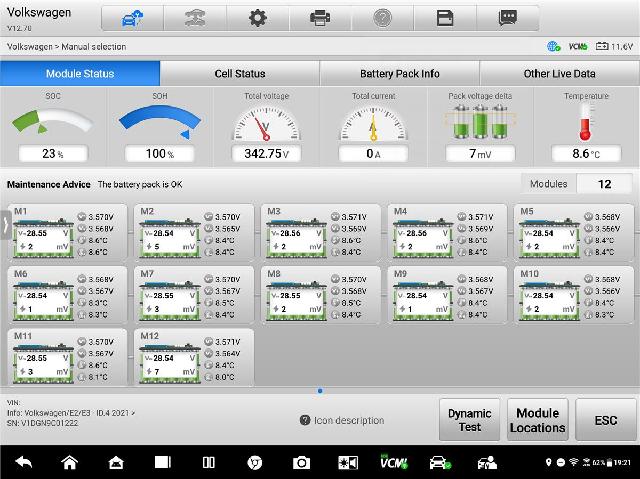This screenshot has height=479, width=640.
Task: Open module M3 battery card
Action: 320,232
